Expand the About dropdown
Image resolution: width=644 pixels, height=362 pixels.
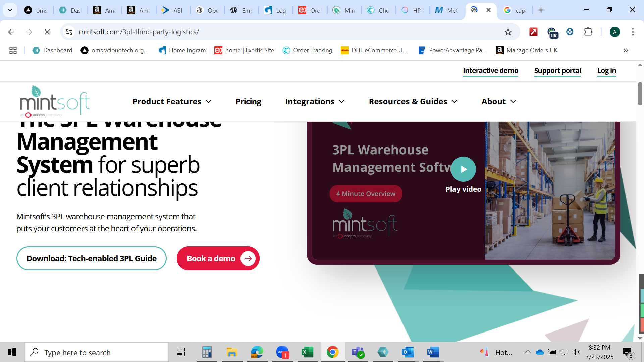499,101
